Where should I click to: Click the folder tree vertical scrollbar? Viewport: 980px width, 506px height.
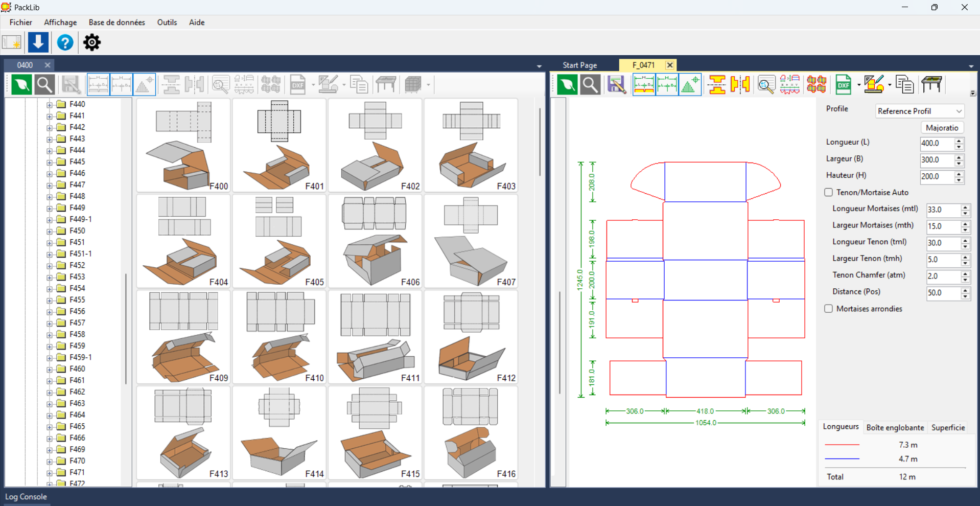(126, 330)
